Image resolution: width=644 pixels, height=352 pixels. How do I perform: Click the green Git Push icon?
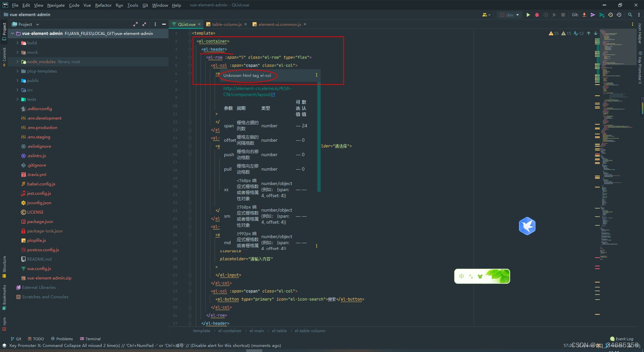point(602,15)
